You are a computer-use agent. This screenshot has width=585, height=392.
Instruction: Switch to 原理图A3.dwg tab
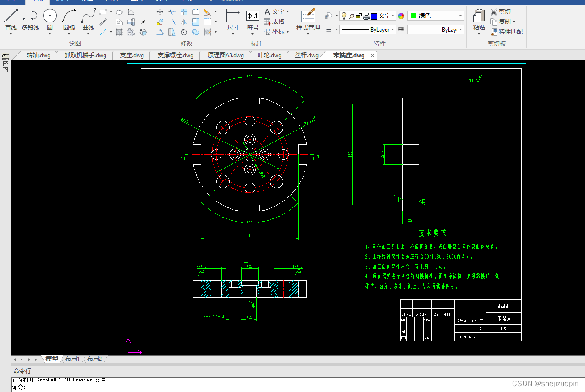(x=226, y=55)
